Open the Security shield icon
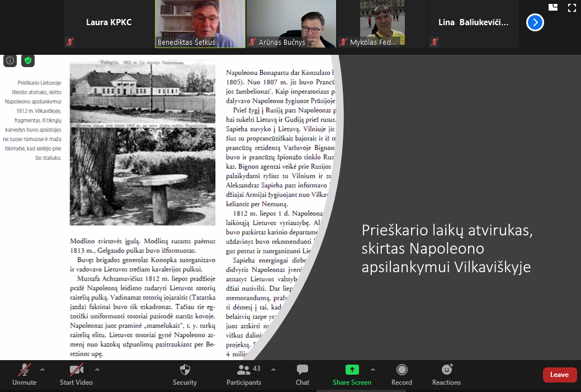Viewport: 581px width, 392px height. point(185,370)
